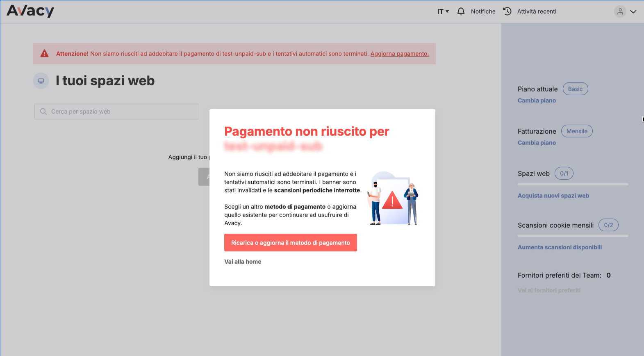644x356 pixels.
Task: Click the Aggiorna pagamento link in banner
Action: tap(400, 54)
